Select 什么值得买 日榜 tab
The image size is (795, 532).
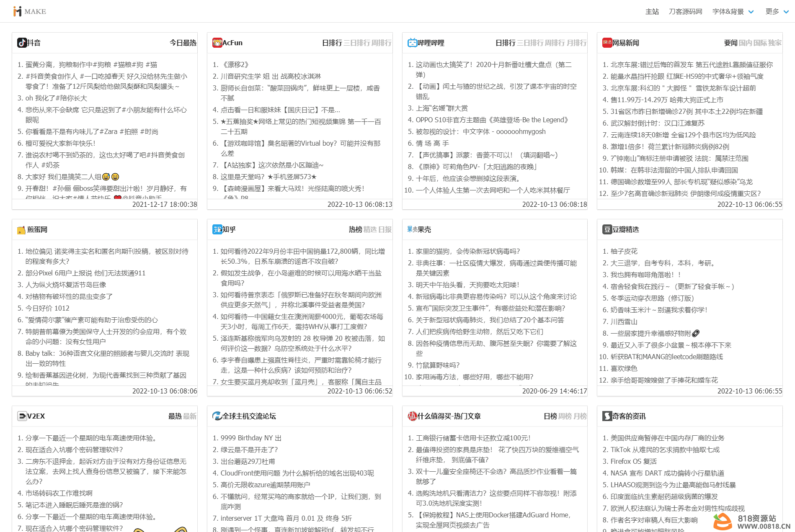(x=550, y=416)
